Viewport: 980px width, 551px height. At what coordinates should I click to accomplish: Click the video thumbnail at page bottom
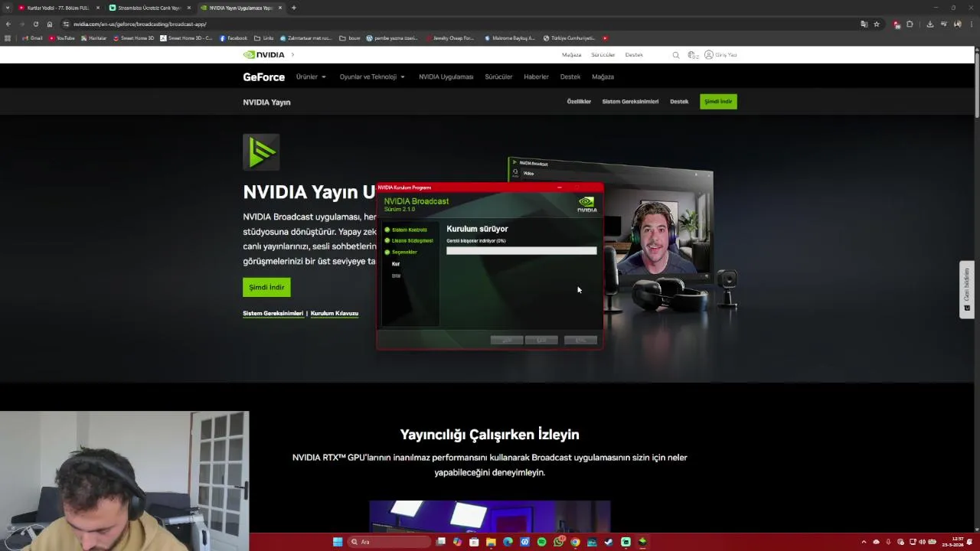point(490,517)
